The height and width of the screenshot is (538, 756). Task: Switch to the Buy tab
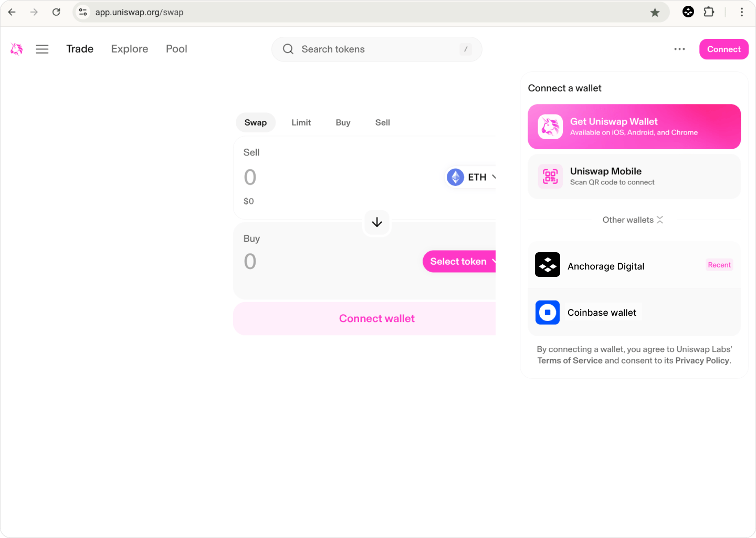point(343,122)
